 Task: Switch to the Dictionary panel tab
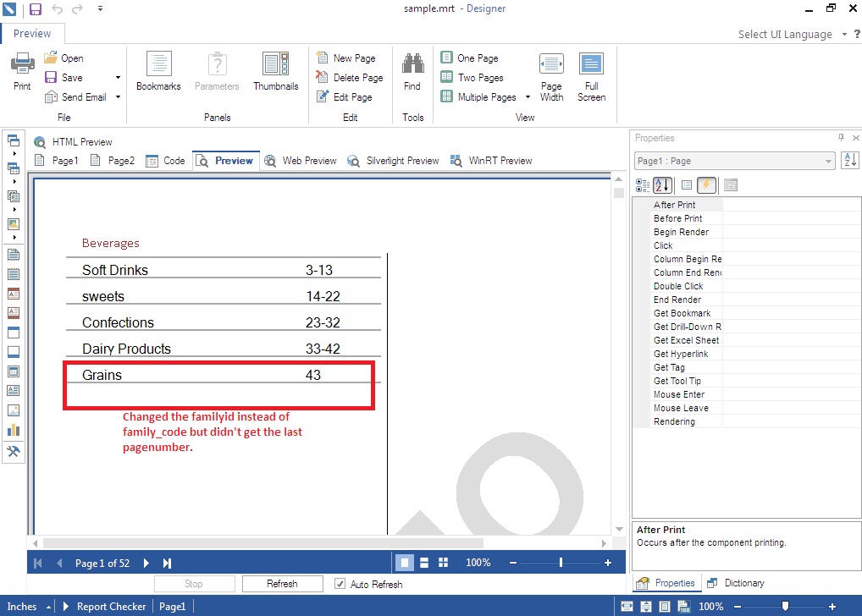coord(736,583)
